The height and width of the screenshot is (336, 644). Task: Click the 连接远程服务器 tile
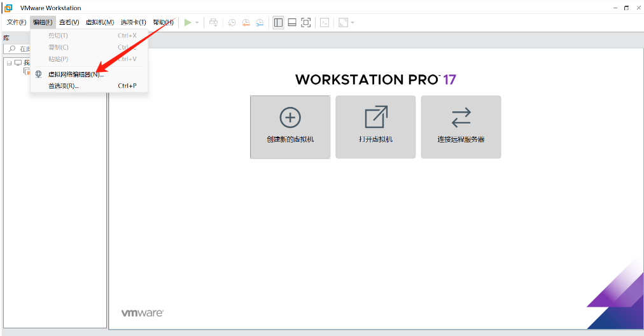(461, 127)
